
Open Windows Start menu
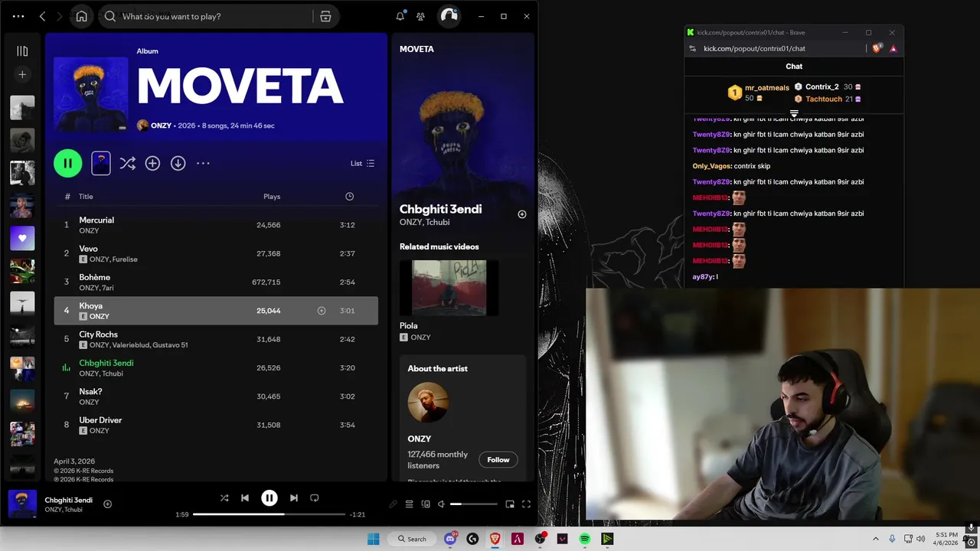coord(373,539)
